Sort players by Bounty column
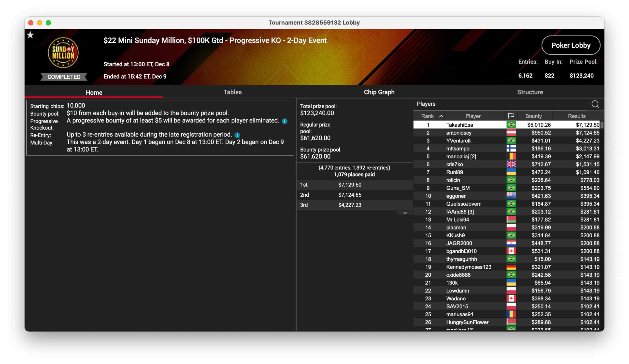This screenshot has height=364, width=629. [533, 116]
